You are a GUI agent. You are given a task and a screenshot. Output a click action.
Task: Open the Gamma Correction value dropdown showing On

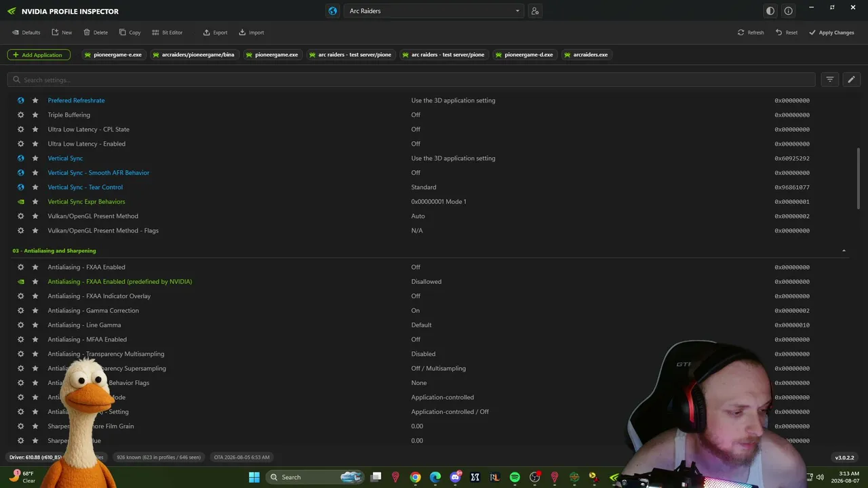tap(416, 310)
